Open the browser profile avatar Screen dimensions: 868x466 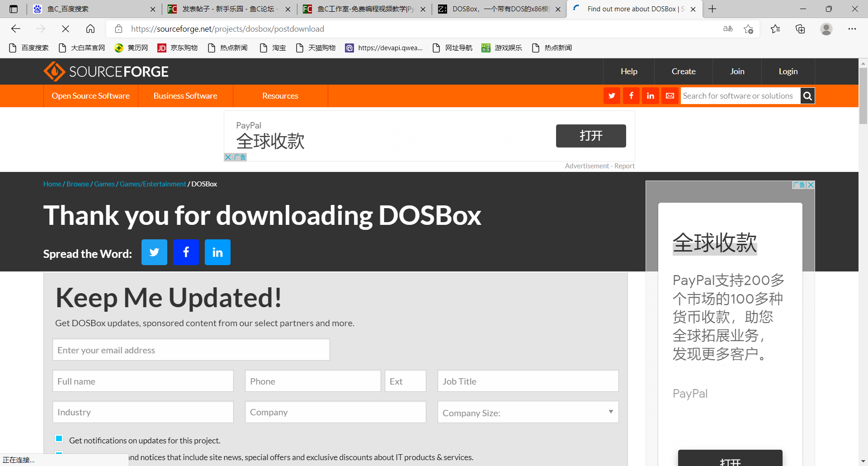[826, 29]
